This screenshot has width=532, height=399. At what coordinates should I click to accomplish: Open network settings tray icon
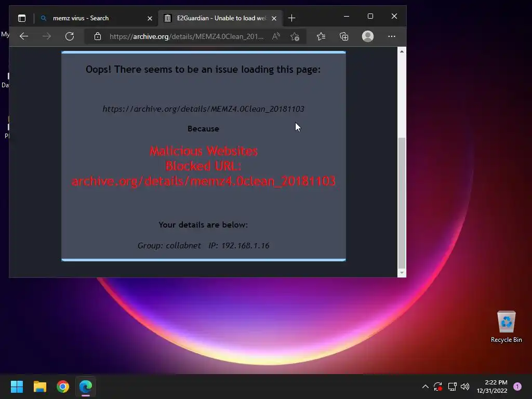(x=452, y=387)
